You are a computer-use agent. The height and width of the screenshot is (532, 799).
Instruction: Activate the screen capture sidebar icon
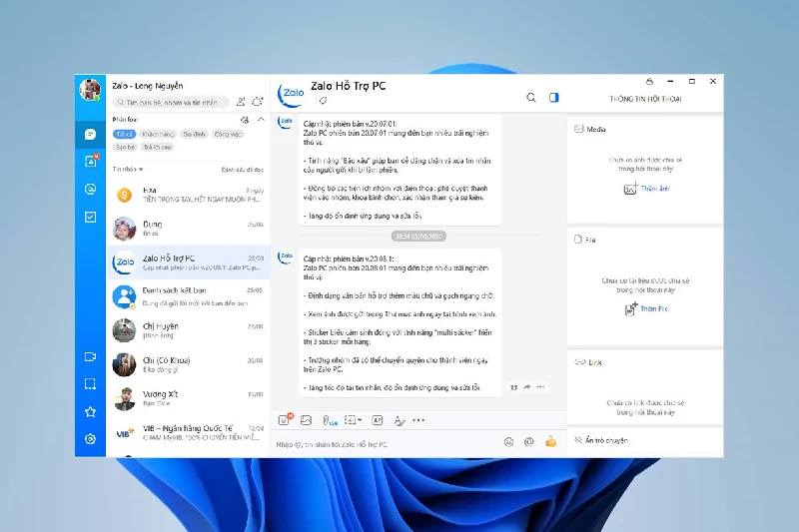click(90, 384)
